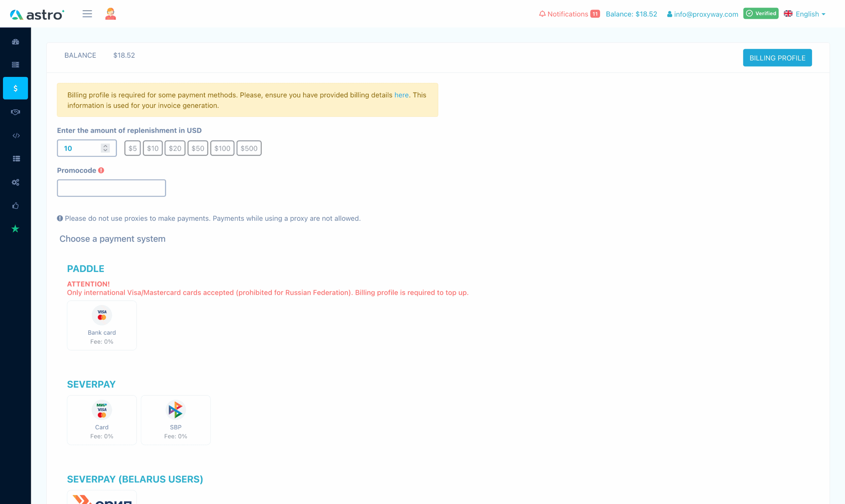Image resolution: width=845 pixels, height=504 pixels.
Task: Select the $500 preset amount
Action: pyautogui.click(x=249, y=149)
